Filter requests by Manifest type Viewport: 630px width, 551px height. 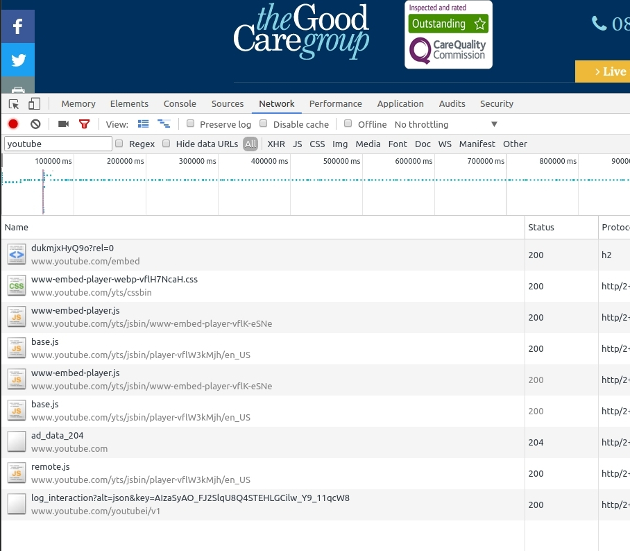click(477, 144)
